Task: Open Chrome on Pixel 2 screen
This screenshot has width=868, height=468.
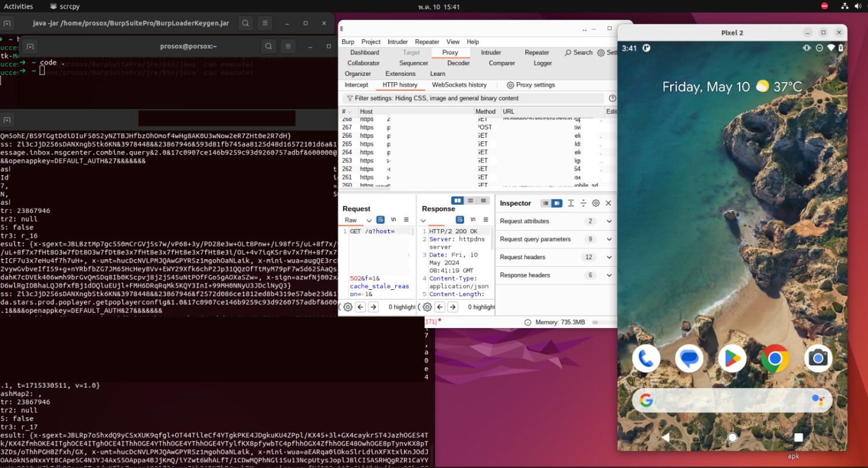Action: tap(775, 359)
